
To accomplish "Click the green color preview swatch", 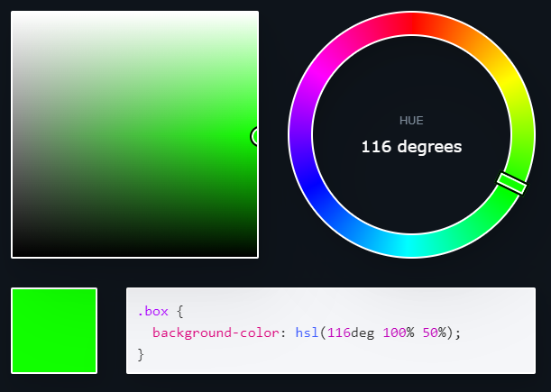I will tap(54, 331).
